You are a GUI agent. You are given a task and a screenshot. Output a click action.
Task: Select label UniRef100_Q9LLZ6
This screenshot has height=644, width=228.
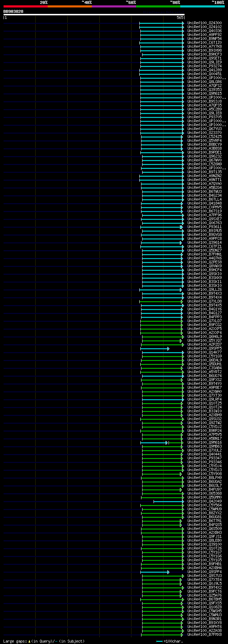point(204,290)
